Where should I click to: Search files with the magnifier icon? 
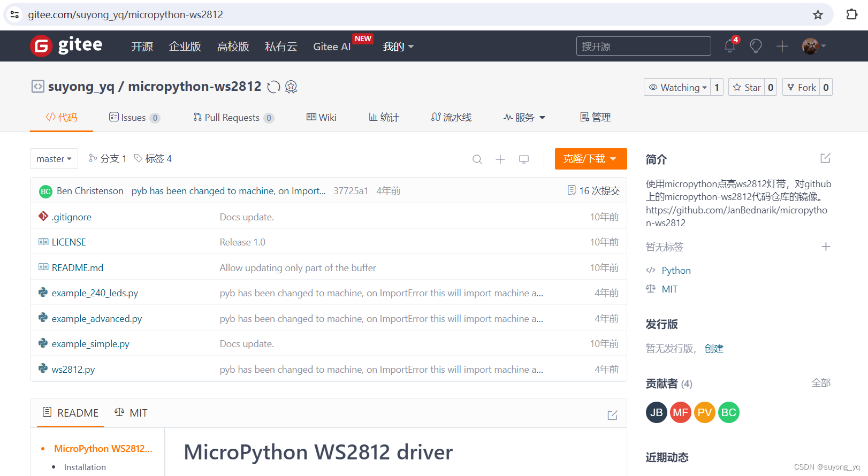pyautogui.click(x=477, y=159)
